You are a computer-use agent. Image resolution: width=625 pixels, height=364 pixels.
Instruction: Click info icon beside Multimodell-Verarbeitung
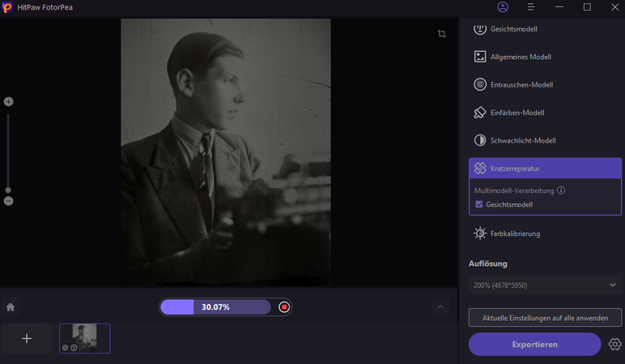(561, 191)
